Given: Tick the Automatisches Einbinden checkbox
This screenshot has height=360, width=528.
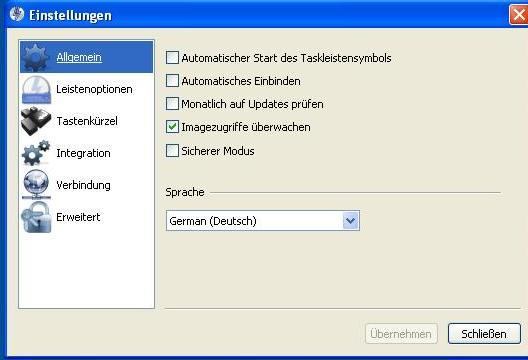Looking at the screenshot, I should (172, 81).
